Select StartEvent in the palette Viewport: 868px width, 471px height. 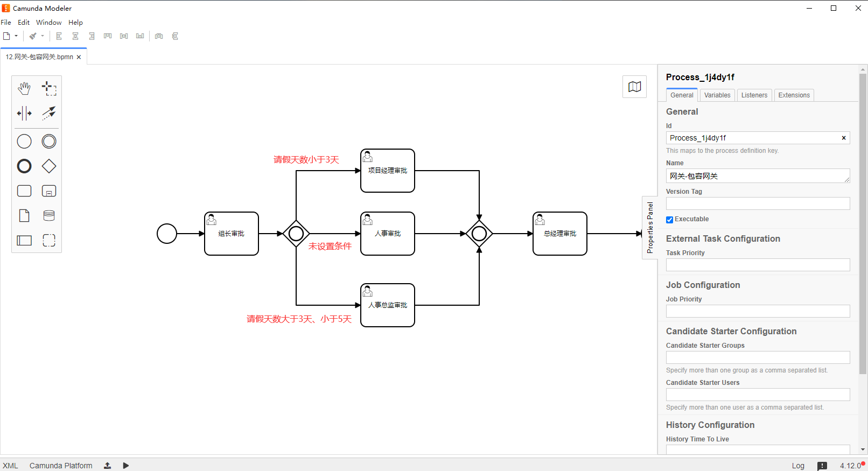(24, 142)
